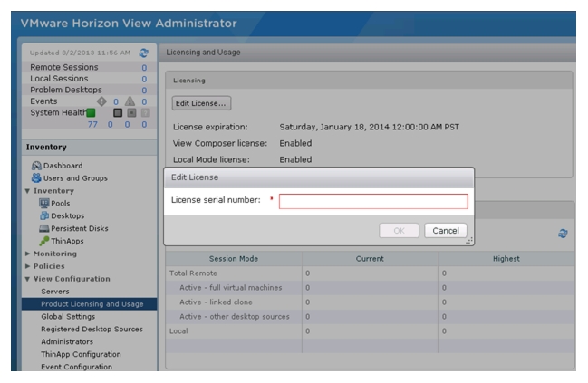The height and width of the screenshot is (383, 588).
Task: Click the Remote Sessions count
Action: (144, 68)
